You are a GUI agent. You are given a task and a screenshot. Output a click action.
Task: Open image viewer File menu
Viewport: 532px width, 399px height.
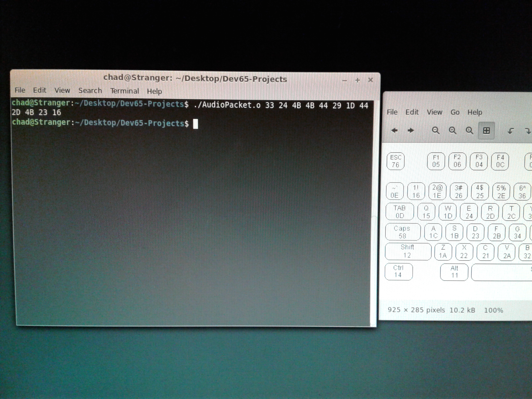pos(392,112)
